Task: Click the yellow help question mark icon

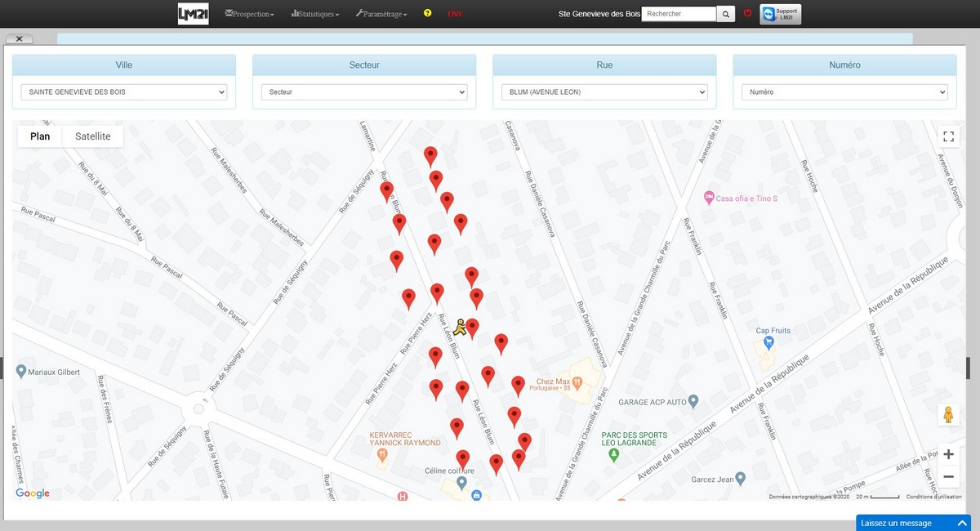Action: pyautogui.click(x=427, y=13)
